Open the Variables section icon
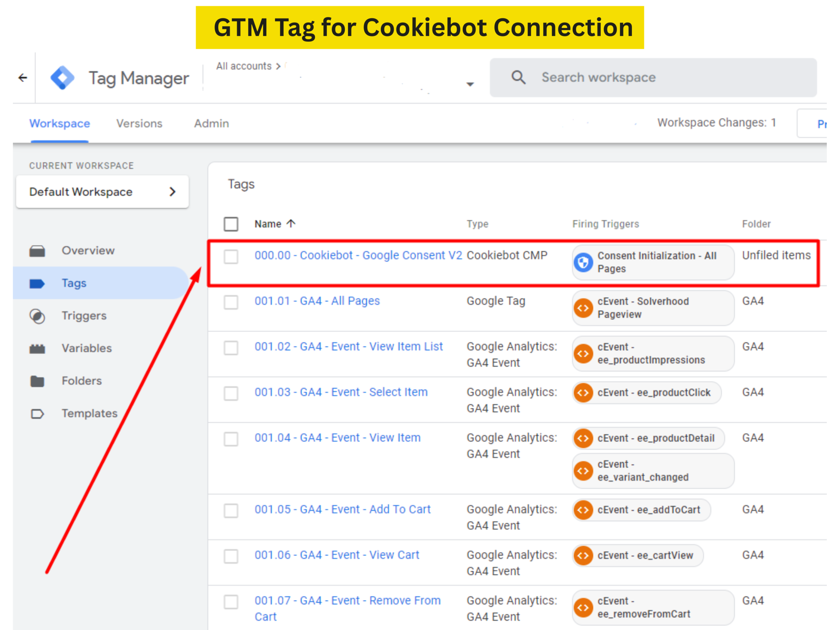The image size is (840, 630). click(x=37, y=348)
